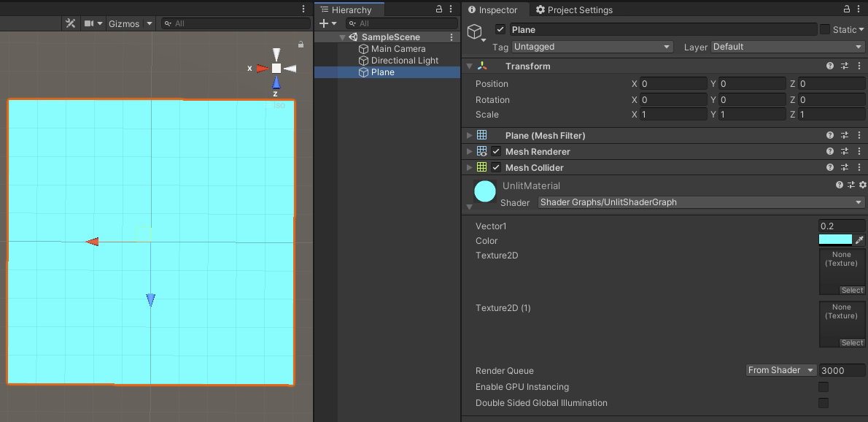Click the cyan Color swatch field
This screenshot has width=868, height=422.
(x=835, y=239)
